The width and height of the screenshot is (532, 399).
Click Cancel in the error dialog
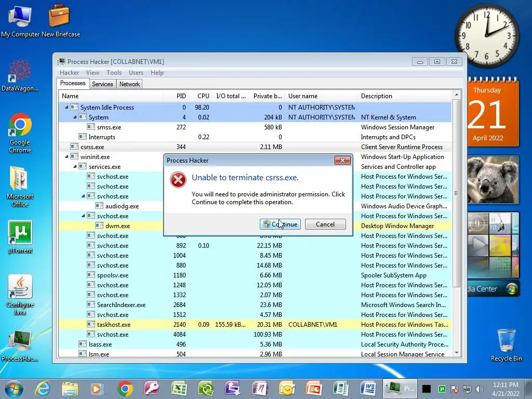[325, 224]
